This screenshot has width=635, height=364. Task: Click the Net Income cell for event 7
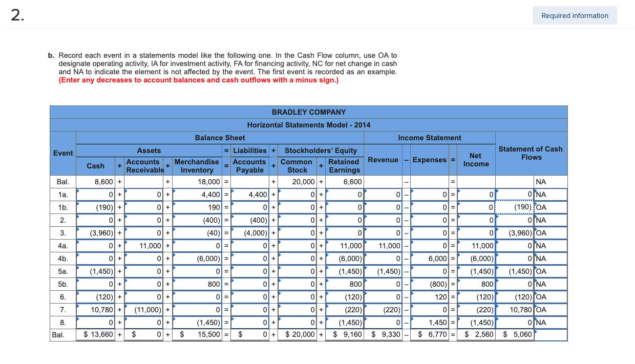pyautogui.click(x=475, y=310)
